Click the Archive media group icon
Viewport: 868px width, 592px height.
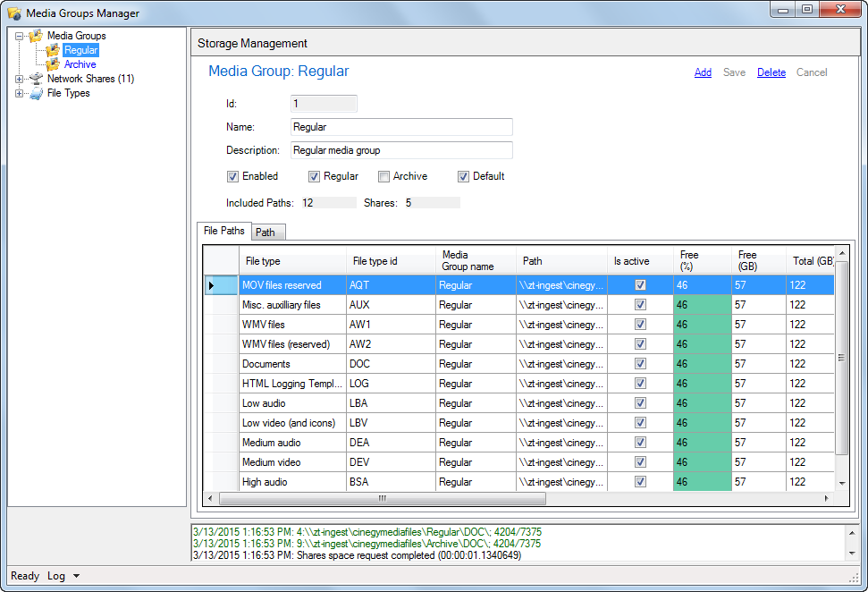[x=53, y=64]
